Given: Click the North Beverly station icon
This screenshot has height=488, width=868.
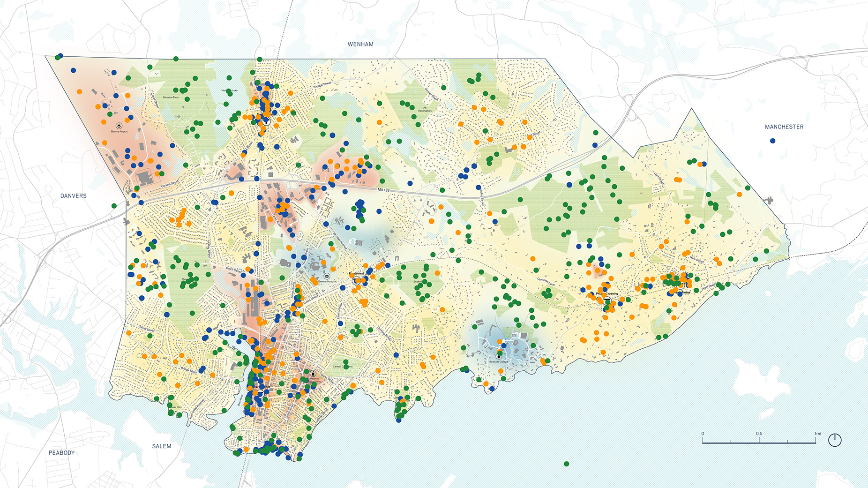Looking at the screenshot, I should 267,121.
